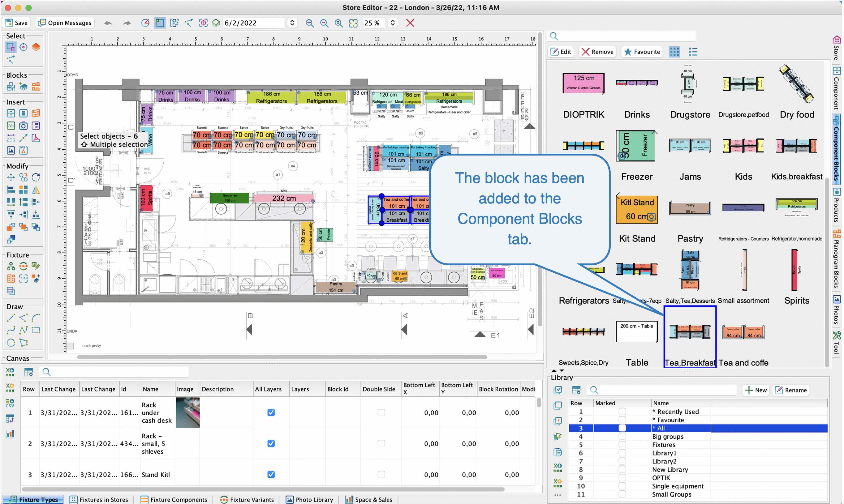Image resolution: width=844 pixels, height=504 pixels.
Task: Click the orange block hierarchy icon in Blocks
Action: [x=36, y=87]
